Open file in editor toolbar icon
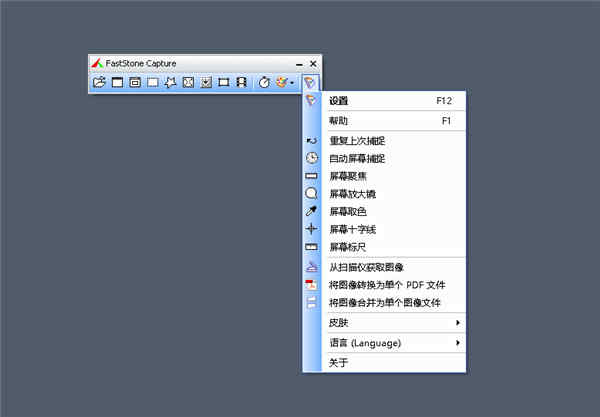600x417 pixels. (x=99, y=82)
